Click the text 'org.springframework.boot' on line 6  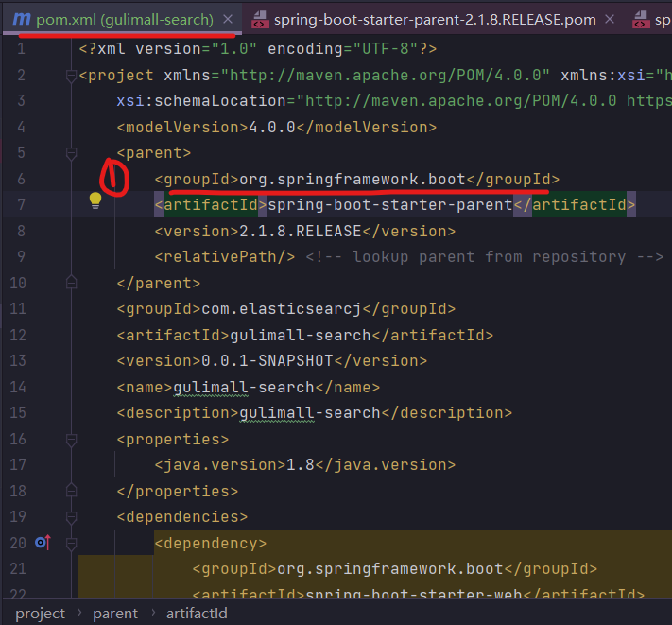[353, 180]
